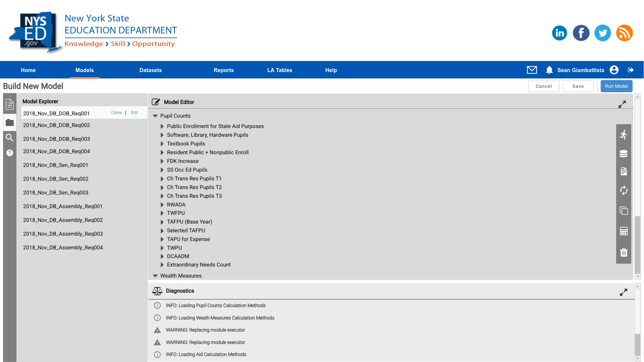Click the trash delete icon
644x362 pixels.
[624, 252]
